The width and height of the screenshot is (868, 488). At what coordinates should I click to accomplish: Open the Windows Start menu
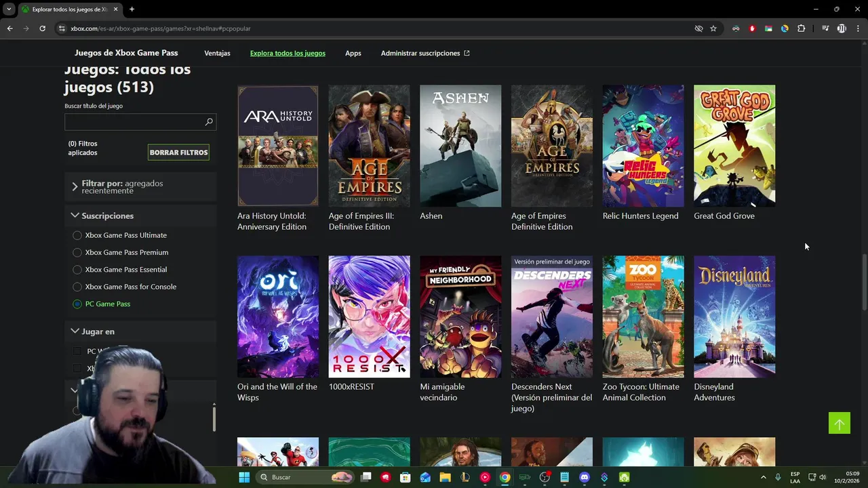tap(244, 477)
